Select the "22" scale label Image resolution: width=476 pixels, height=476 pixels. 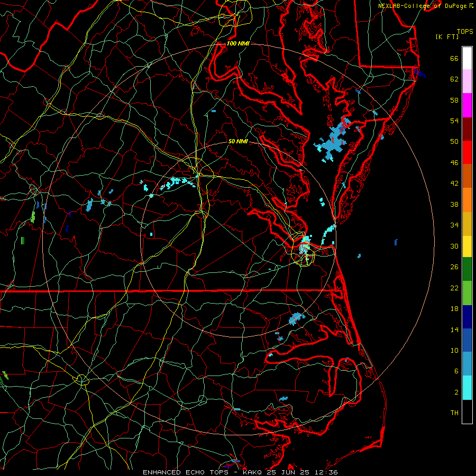pyautogui.click(x=454, y=288)
